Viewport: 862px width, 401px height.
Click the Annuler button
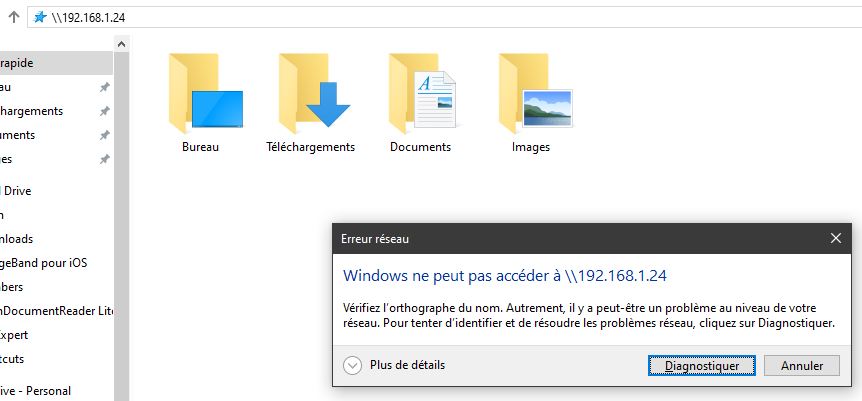click(802, 366)
